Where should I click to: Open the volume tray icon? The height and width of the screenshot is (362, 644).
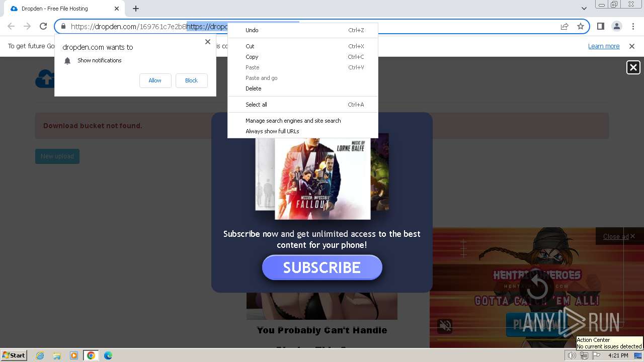pos(572,355)
